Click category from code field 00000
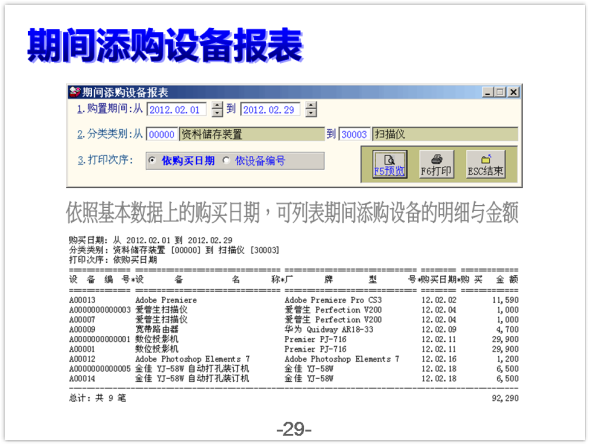 pyautogui.click(x=162, y=134)
